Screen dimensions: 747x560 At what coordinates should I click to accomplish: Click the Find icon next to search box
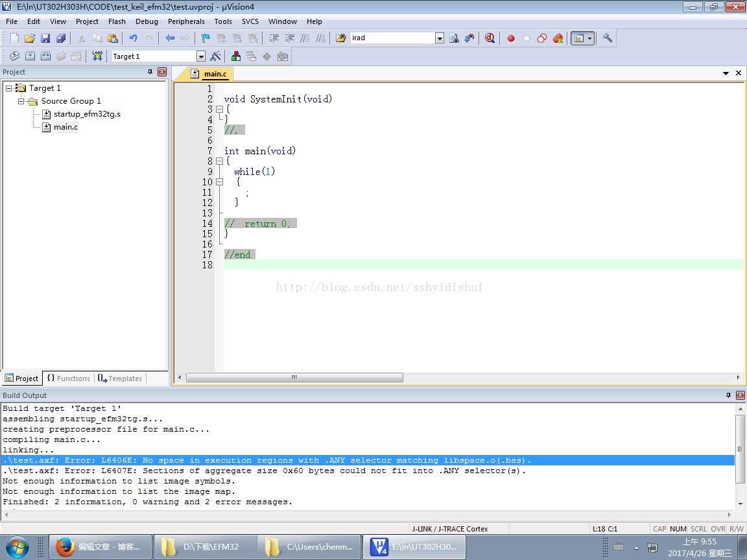click(x=454, y=38)
